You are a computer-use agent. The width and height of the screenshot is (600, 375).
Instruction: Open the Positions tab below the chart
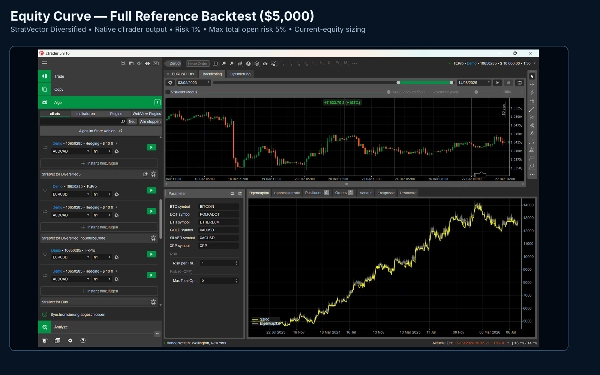316,193
